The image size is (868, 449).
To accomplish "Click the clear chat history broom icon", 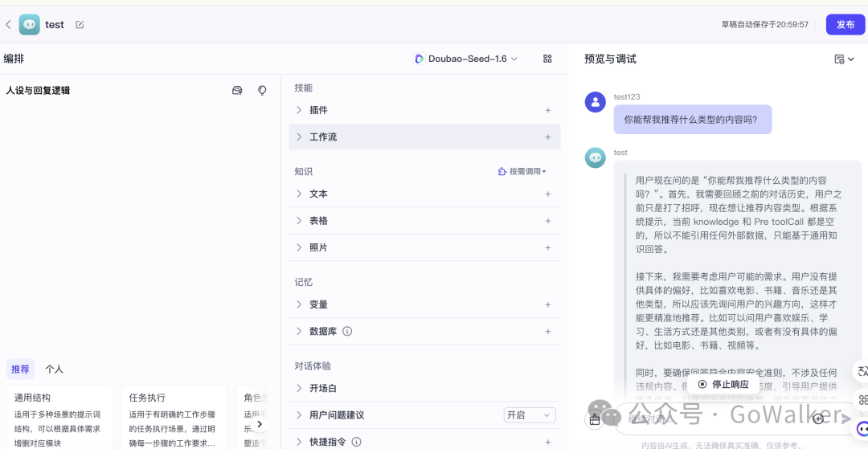I will pos(595,420).
